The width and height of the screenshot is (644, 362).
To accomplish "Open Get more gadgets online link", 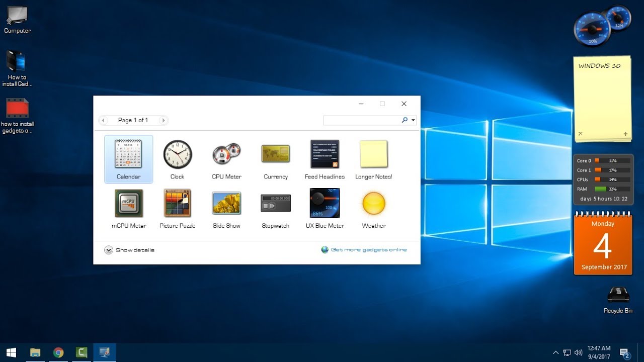I will [364, 249].
